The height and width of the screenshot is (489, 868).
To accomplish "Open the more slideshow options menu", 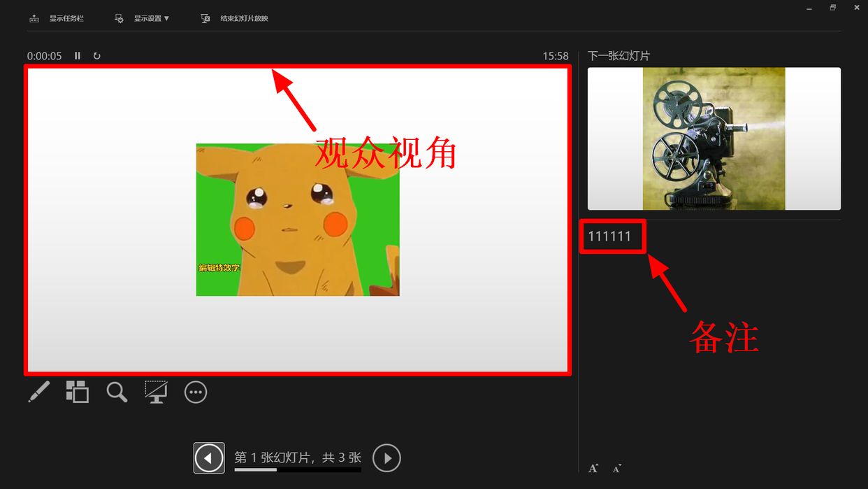I will pos(195,392).
